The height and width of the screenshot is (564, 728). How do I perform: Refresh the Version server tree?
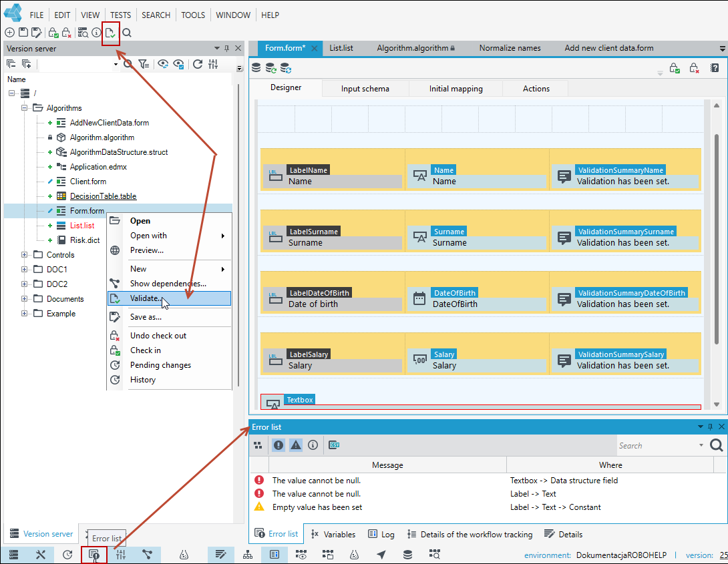[198, 64]
